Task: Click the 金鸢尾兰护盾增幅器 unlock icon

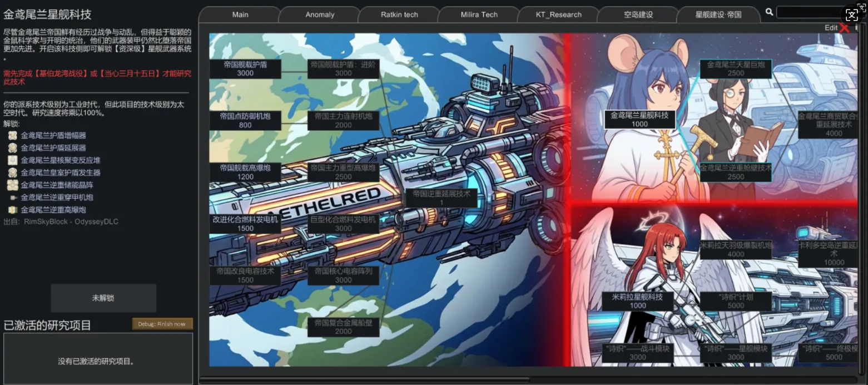Action: [13, 135]
